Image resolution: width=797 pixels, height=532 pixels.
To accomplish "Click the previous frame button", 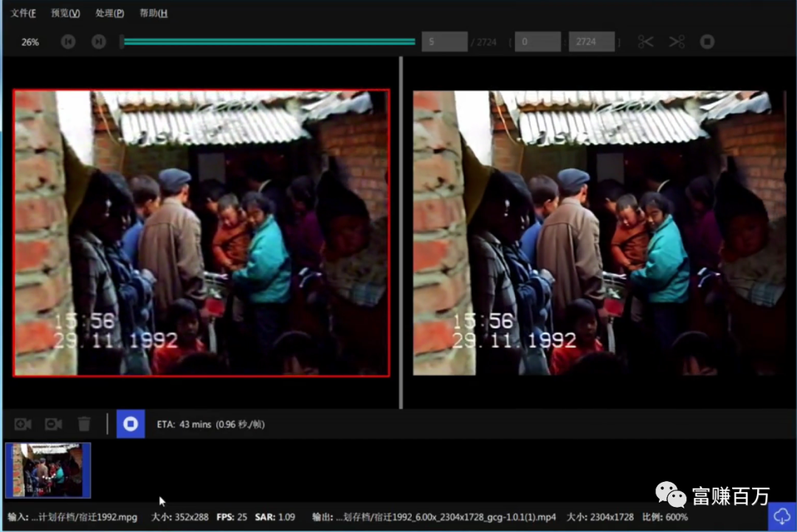I will (x=68, y=42).
